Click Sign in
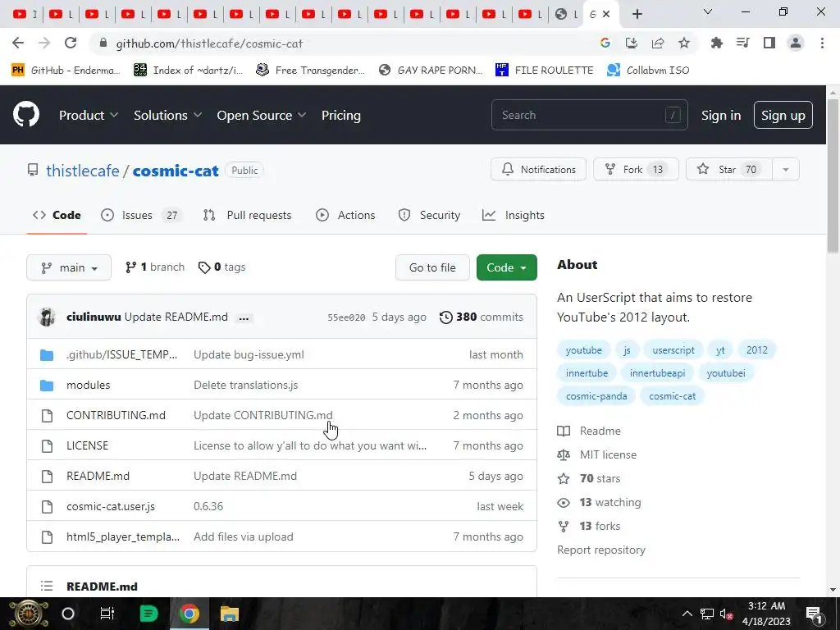 [x=721, y=115]
